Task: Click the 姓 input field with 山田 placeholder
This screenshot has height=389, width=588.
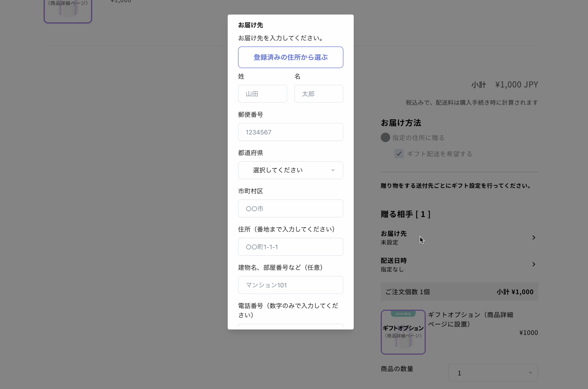Action: click(262, 94)
